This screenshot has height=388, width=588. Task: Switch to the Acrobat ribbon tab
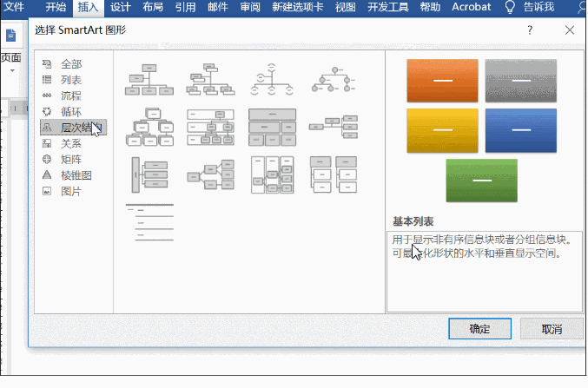(x=471, y=7)
